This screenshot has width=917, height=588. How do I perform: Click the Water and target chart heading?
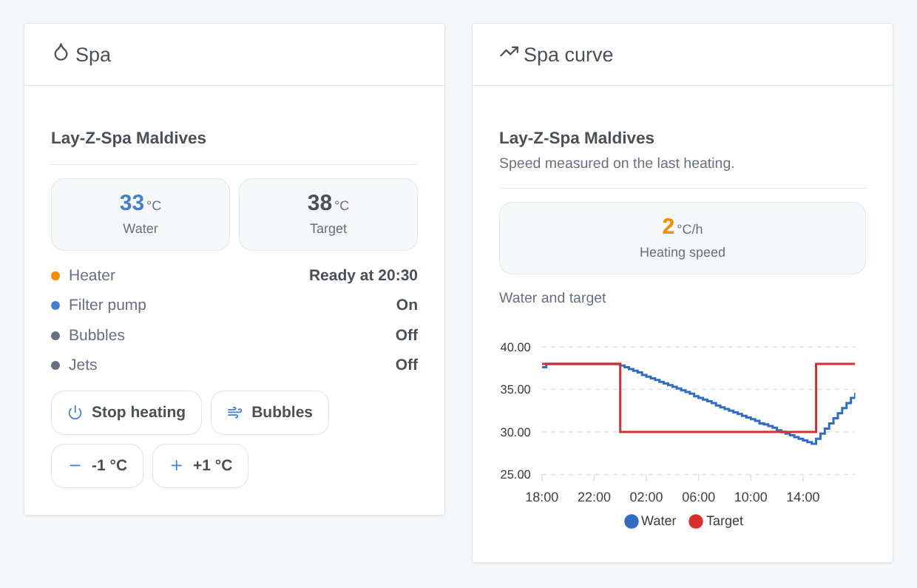pos(552,298)
